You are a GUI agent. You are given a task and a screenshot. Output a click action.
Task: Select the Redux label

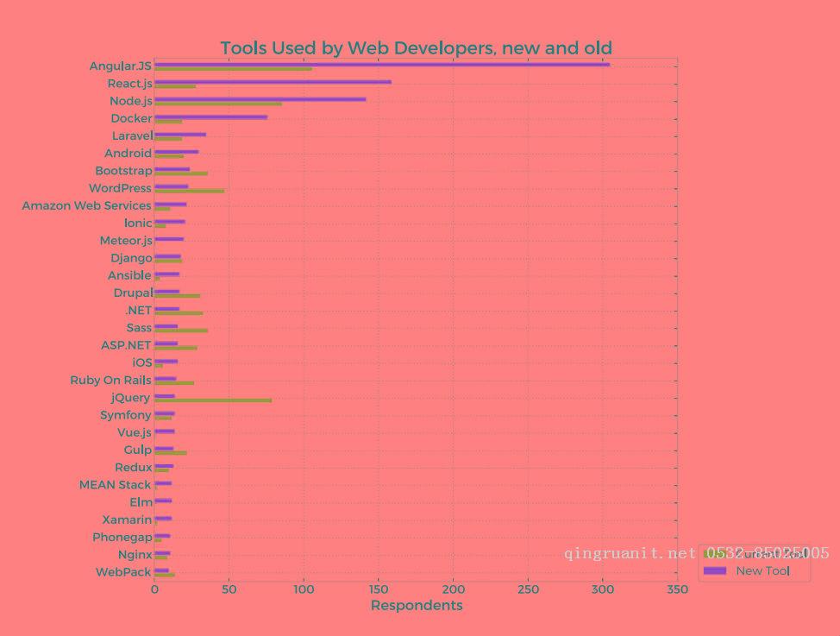134,468
